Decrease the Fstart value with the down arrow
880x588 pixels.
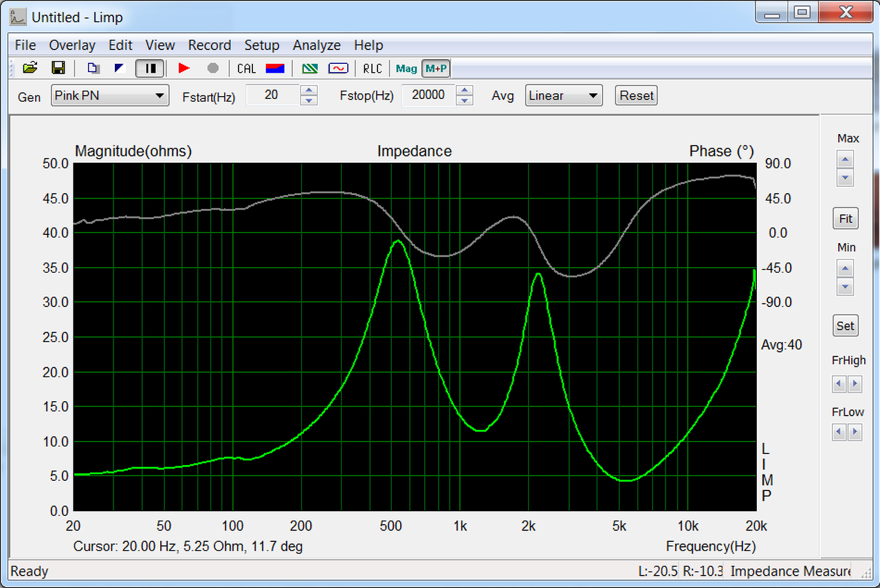[309, 100]
